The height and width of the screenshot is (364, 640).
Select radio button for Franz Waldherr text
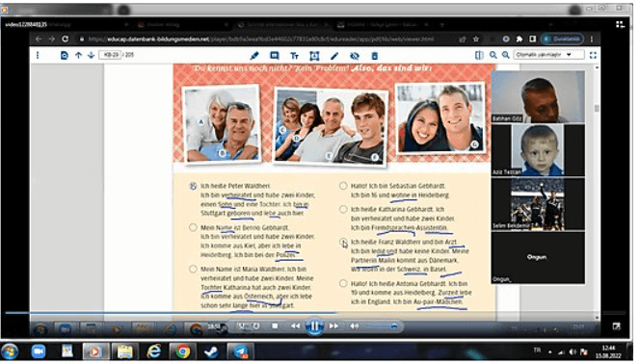pos(343,242)
